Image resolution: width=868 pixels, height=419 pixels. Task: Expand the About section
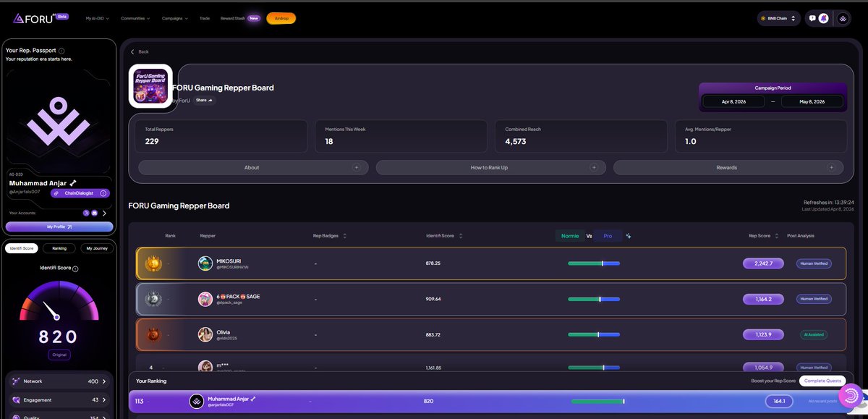click(252, 166)
